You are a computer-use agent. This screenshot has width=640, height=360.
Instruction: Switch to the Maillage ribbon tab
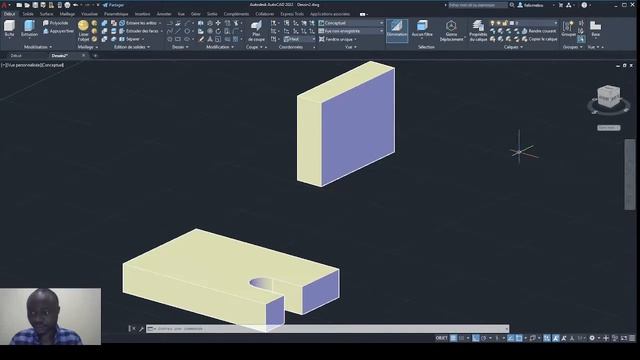(67, 14)
